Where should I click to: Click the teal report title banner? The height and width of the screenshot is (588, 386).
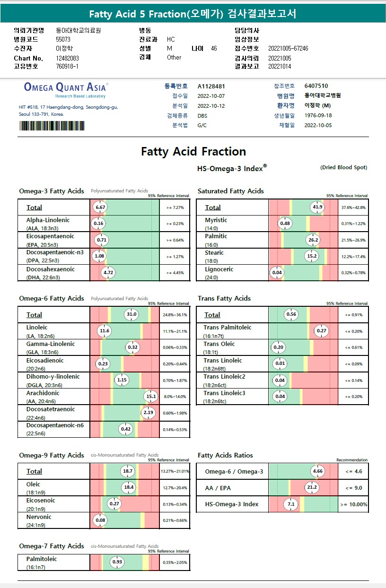click(x=193, y=14)
